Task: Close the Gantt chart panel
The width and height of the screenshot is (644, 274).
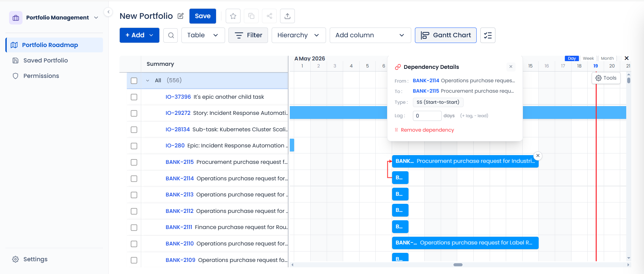Action: click(627, 58)
